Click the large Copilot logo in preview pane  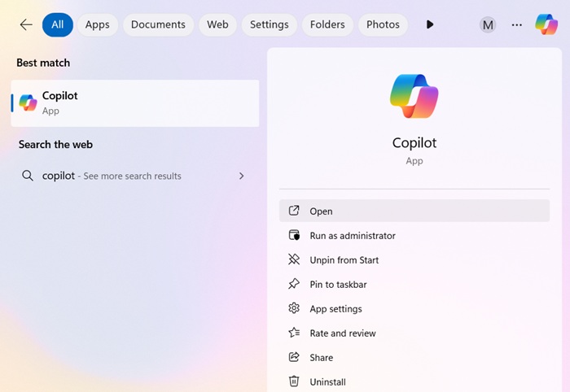414,96
